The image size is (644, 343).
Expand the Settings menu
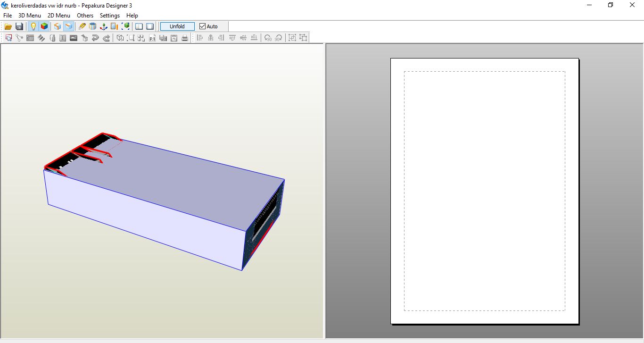(110, 16)
